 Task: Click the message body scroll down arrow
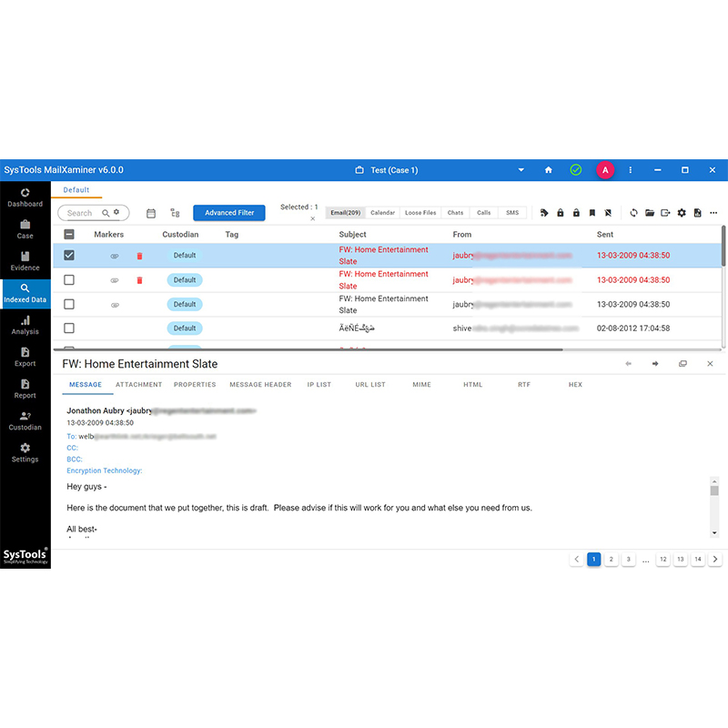click(714, 533)
